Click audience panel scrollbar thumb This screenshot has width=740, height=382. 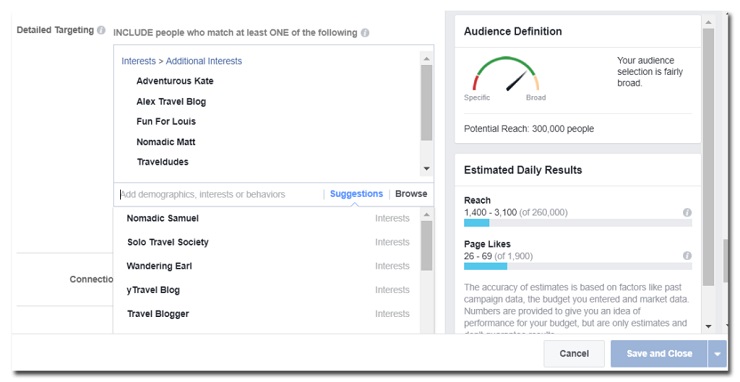(708, 157)
